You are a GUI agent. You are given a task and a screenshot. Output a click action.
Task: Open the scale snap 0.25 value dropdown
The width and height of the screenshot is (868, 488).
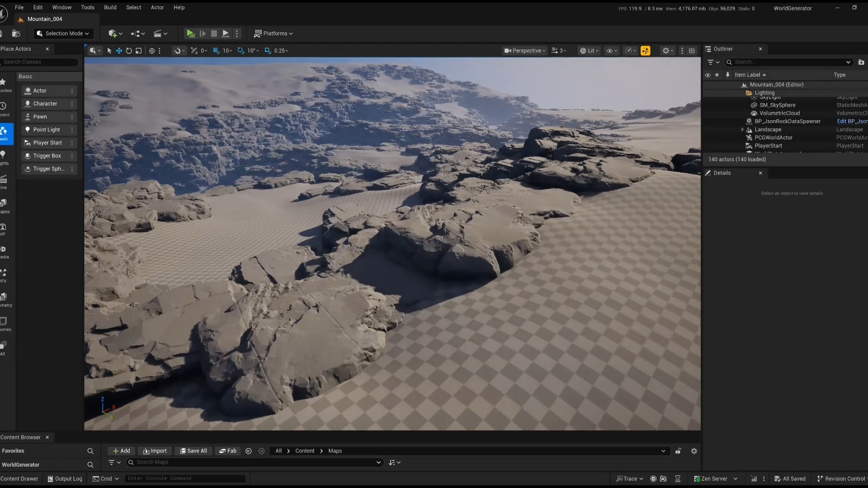(281, 51)
